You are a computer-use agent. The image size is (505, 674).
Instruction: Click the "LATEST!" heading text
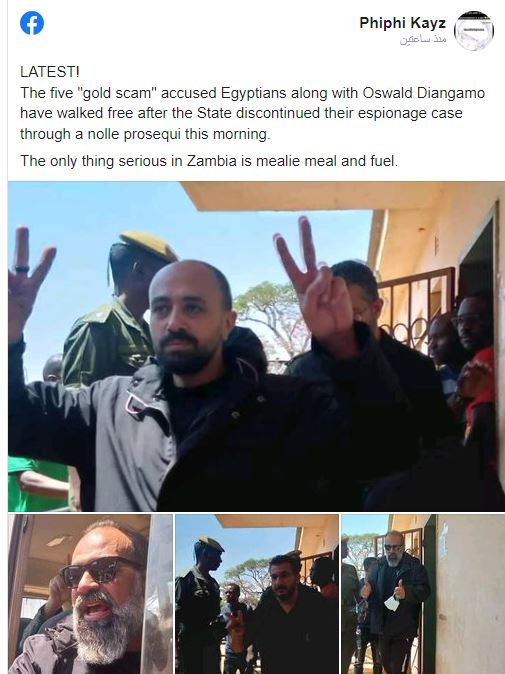(49, 72)
